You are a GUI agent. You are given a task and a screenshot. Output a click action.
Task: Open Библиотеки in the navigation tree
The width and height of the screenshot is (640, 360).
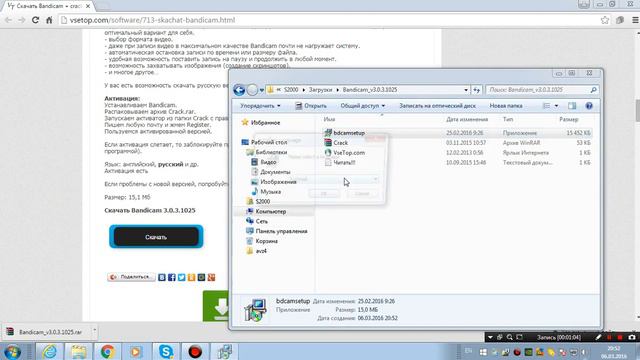[x=271, y=152]
